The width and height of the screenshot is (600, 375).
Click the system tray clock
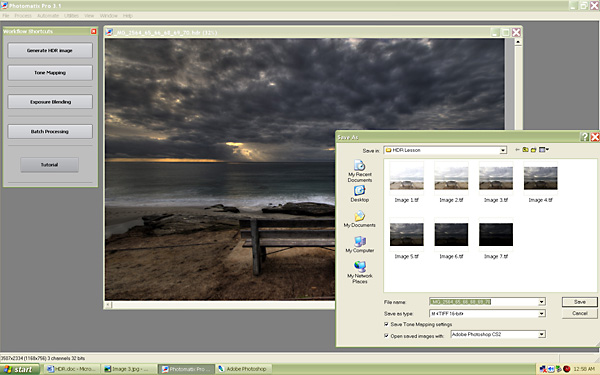tap(584, 369)
